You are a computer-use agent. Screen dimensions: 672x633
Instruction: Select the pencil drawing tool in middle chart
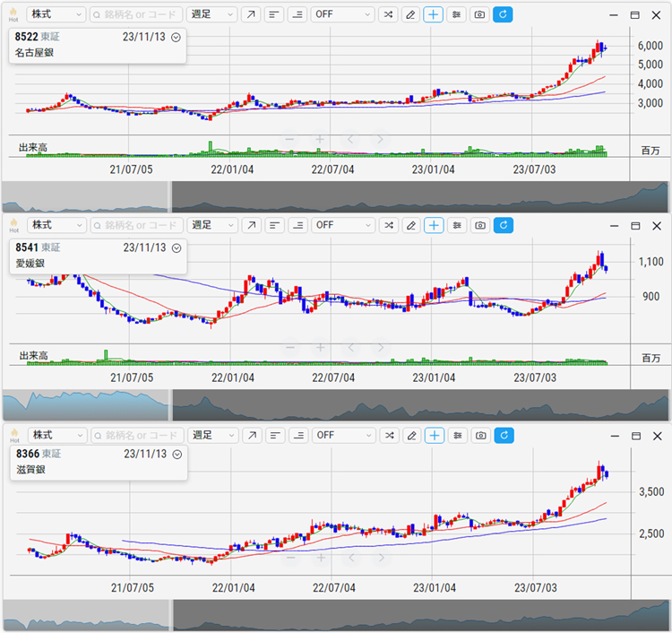410,225
